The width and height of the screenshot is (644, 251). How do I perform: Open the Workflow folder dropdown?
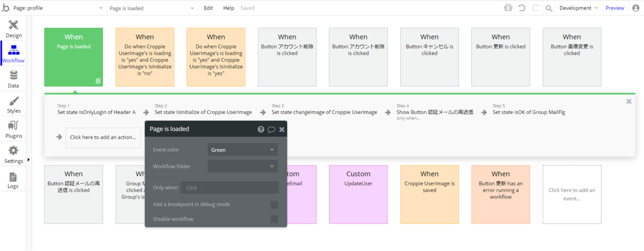[x=243, y=167]
